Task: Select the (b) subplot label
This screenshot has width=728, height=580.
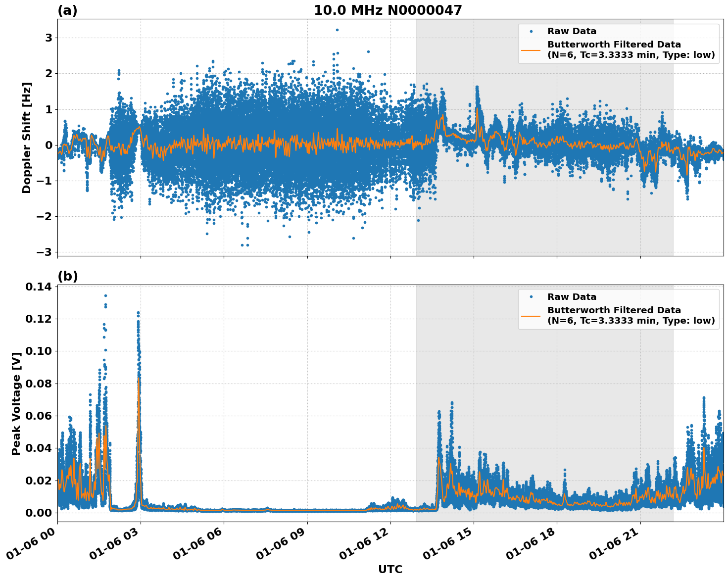Action: pyautogui.click(x=68, y=276)
